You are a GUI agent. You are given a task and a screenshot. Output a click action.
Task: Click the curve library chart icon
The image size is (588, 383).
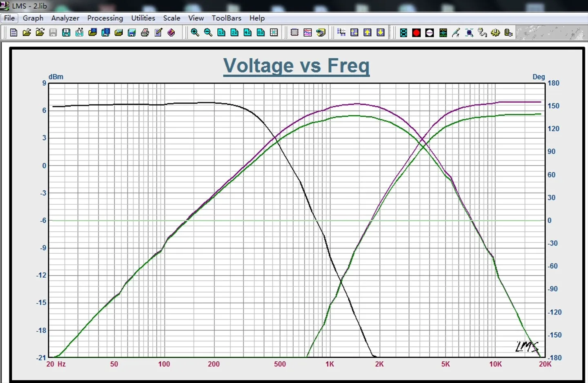click(308, 33)
